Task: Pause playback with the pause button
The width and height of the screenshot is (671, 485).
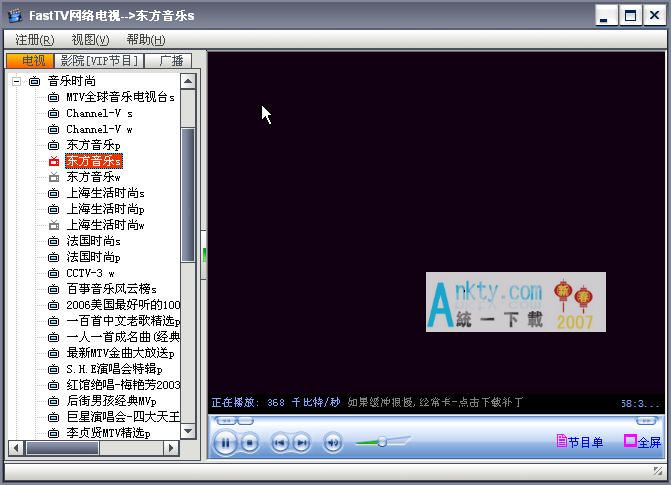Action: pyautogui.click(x=225, y=443)
